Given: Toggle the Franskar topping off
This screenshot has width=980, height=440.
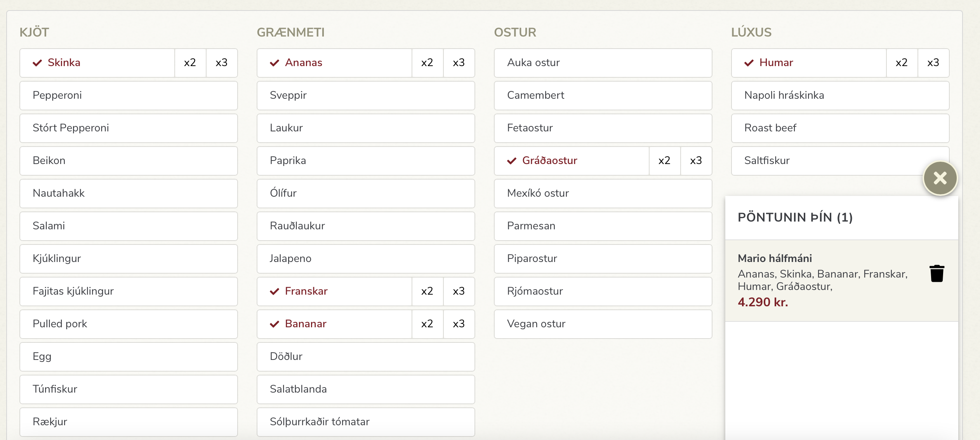Looking at the screenshot, I should point(334,292).
